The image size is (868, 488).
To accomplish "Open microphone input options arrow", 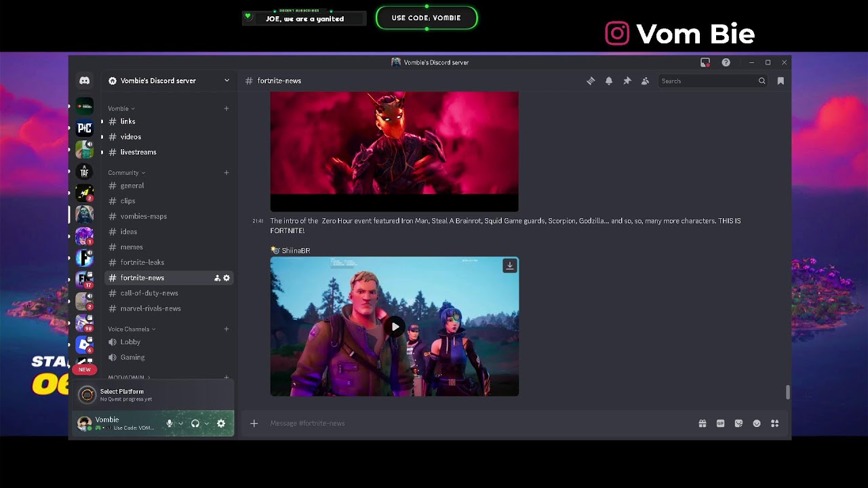I will pyautogui.click(x=180, y=424).
